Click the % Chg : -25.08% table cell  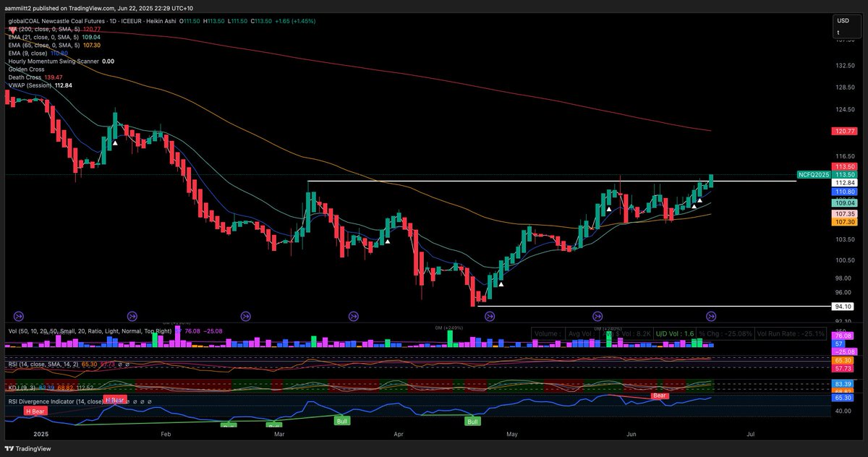click(x=724, y=334)
